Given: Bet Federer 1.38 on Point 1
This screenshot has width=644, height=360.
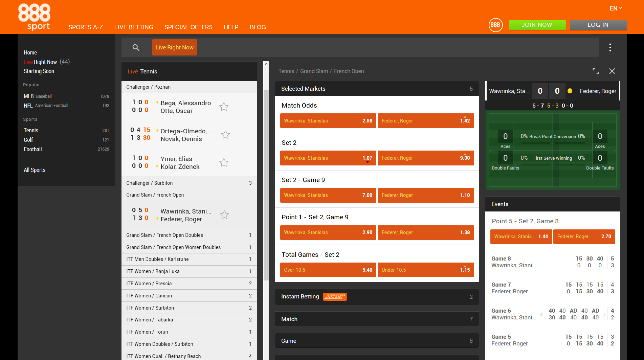Looking at the screenshot, I should coord(426,232).
